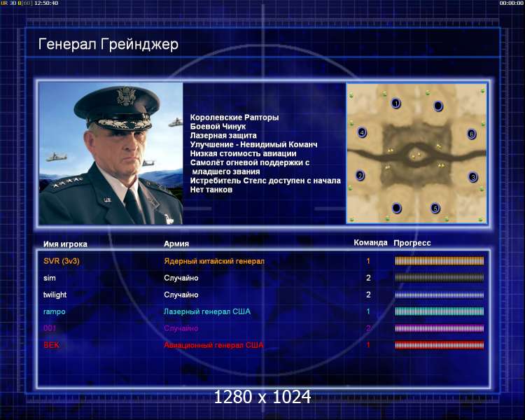
Task: Click the unnumbered start marker beside position 1
Action: (x=438, y=106)
